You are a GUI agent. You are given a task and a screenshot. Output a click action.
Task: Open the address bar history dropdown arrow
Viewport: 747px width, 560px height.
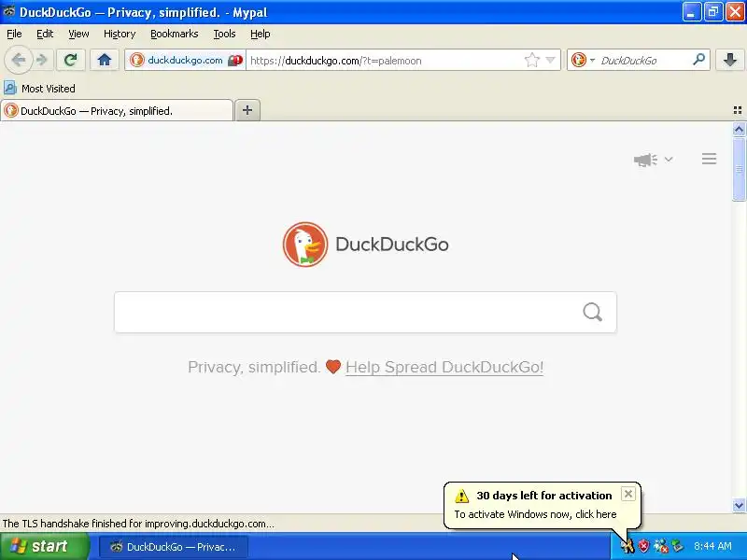(550, 60)
